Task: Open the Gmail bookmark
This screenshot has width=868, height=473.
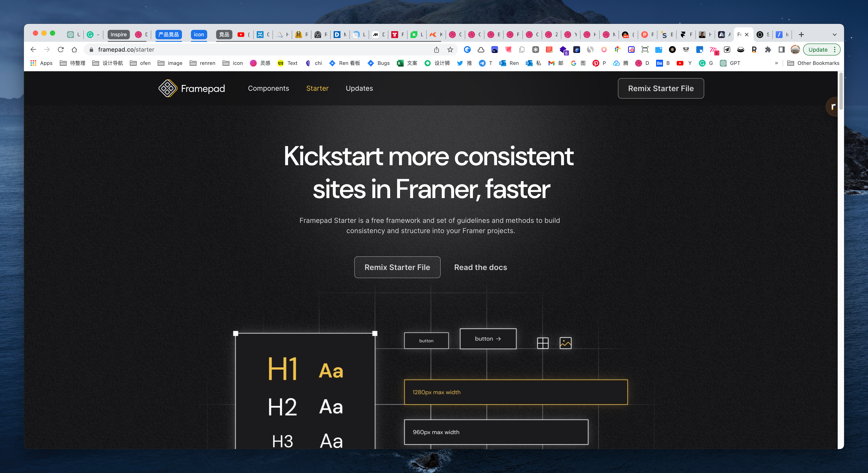Action: (x=556, y=63)
